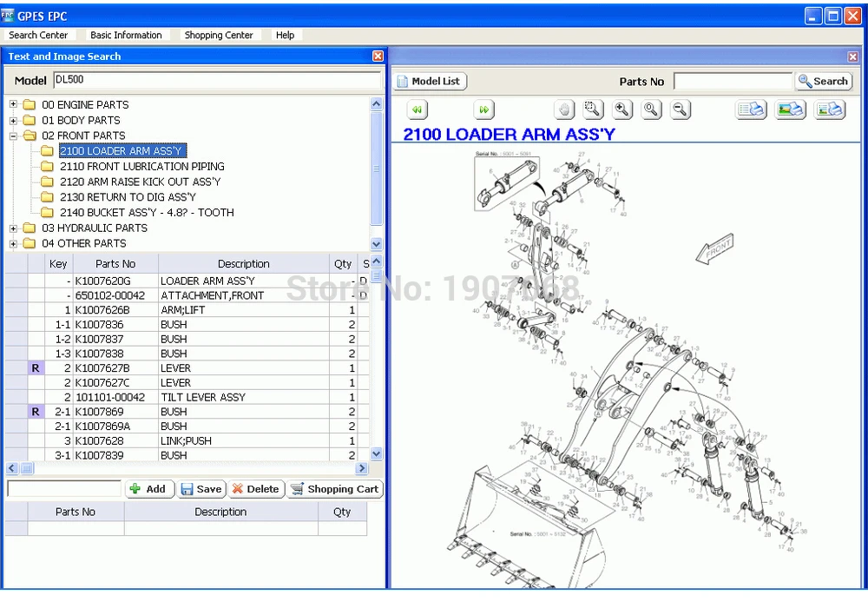This screenshot has width=868, height=602.
Task: Click the Model input field
Action: tap(218, 80)
